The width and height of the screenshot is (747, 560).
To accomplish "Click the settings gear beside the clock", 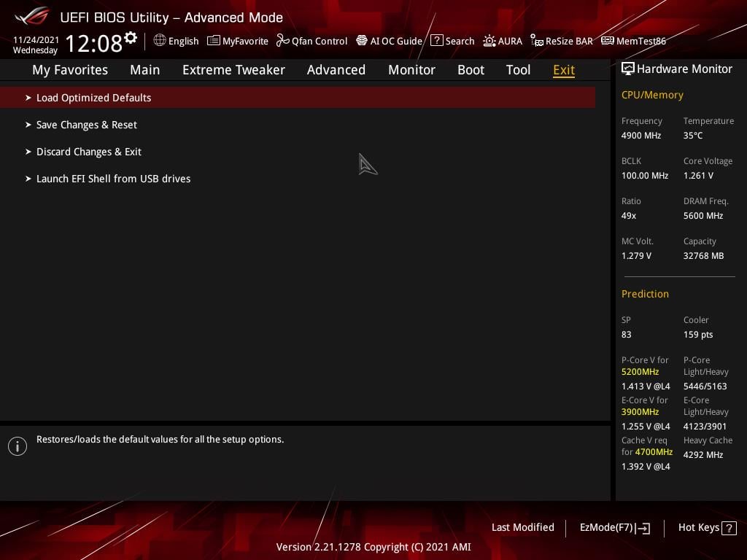I will pos(130,38).
